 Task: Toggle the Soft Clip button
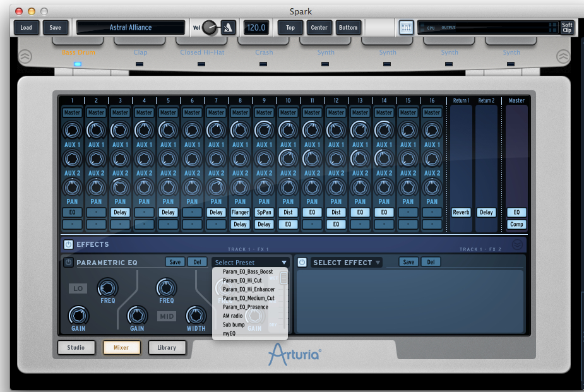point(567,28)
